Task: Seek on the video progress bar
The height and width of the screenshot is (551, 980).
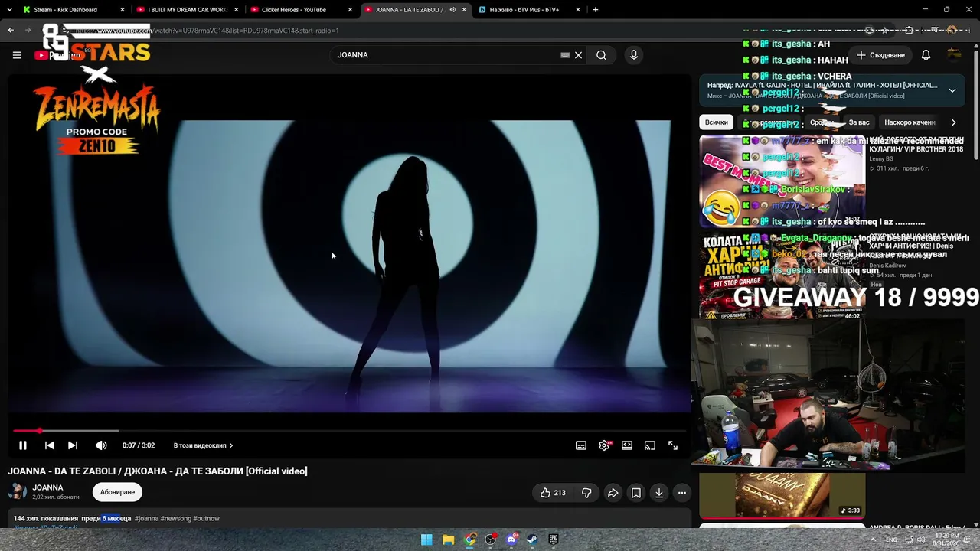Action: pos(348,431)
